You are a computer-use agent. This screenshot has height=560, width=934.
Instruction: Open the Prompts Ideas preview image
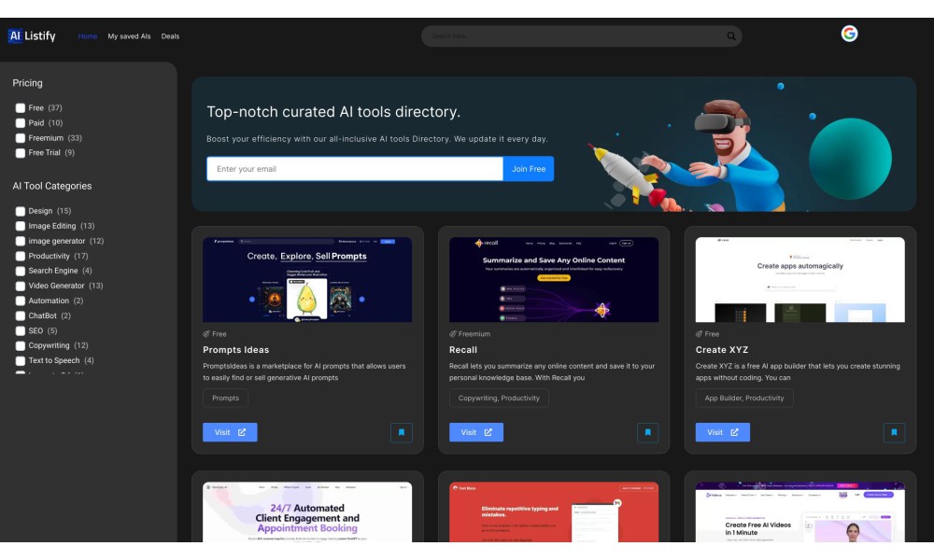(307, 280)
